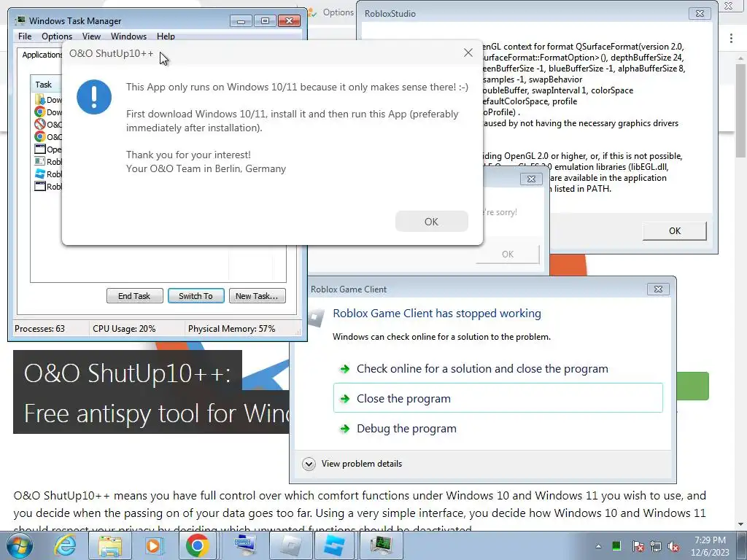Select the Downloads folder task icon in list
This screenshot has height=560, width=747.
(40, 99)
